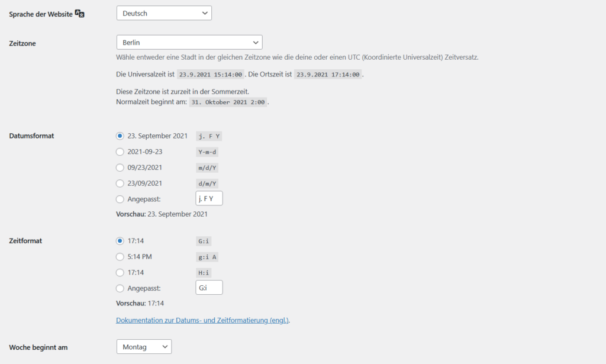The width and height of the screenshot is (606, 364).
Task: Open the Montag week start dropdown
Action: point(144,347)
